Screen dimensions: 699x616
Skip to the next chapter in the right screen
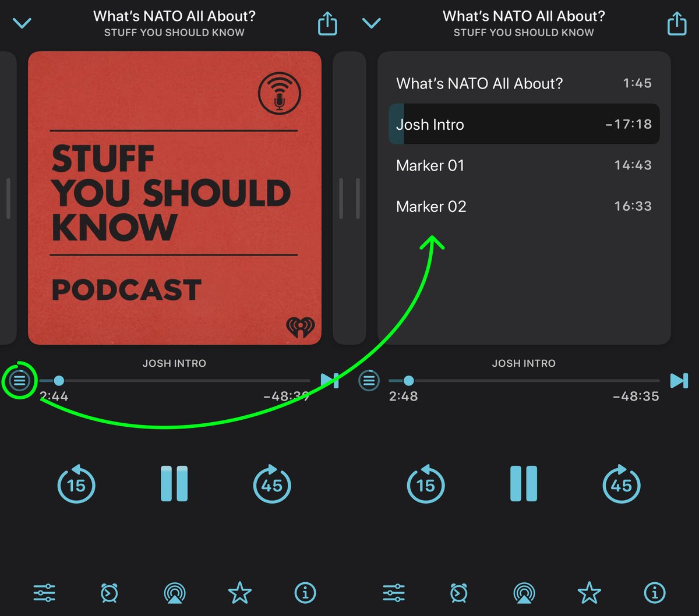[x=679, y=381]
